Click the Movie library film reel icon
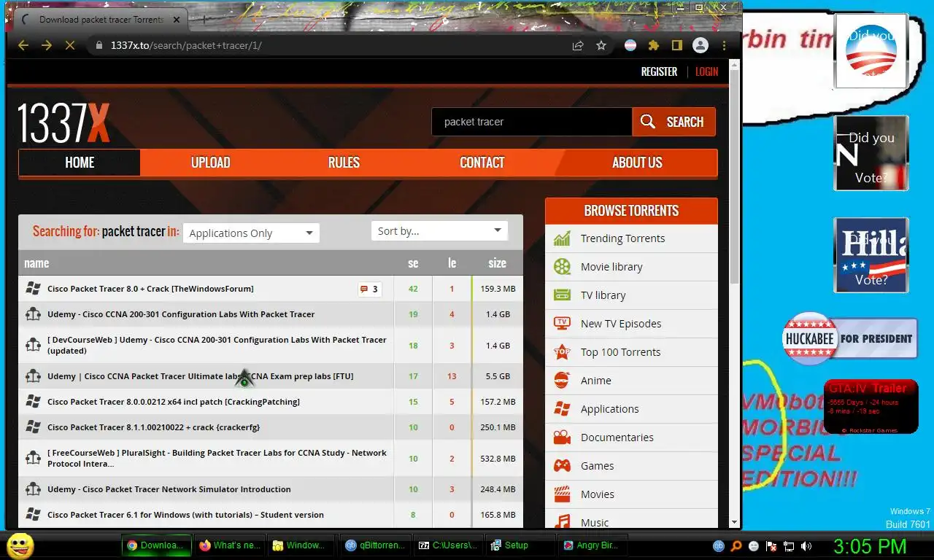 (562, 267)
